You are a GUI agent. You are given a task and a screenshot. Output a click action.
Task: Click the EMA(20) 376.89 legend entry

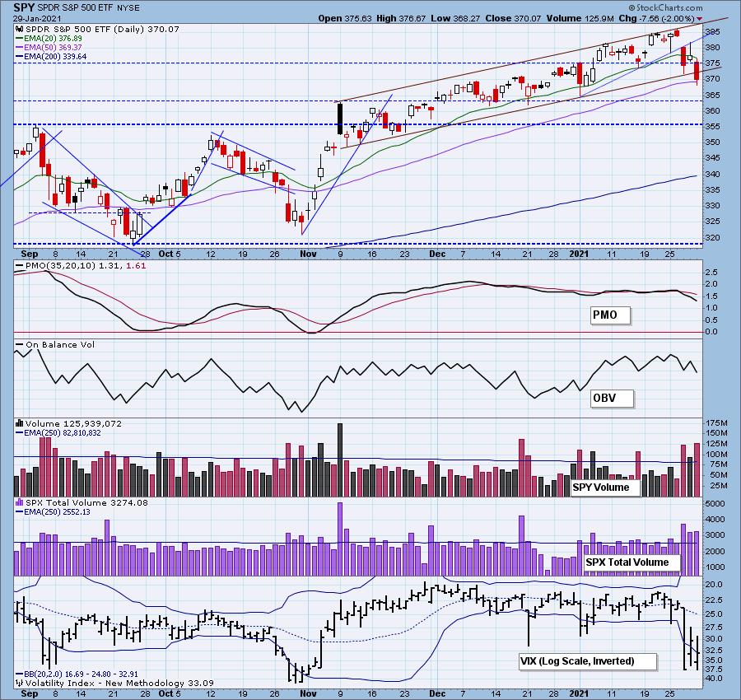click(x=53, y=38)
